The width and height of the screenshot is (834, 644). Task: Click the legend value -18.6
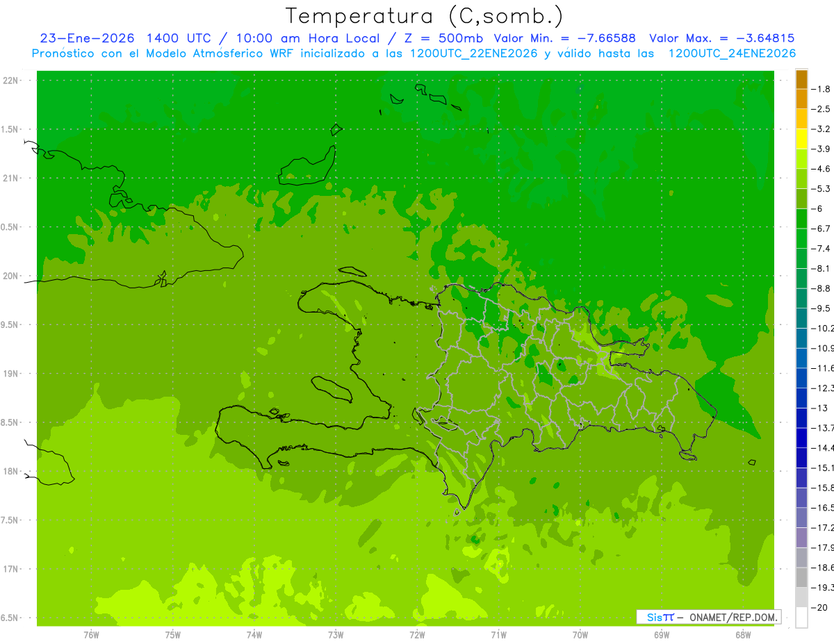coord(823,568)
